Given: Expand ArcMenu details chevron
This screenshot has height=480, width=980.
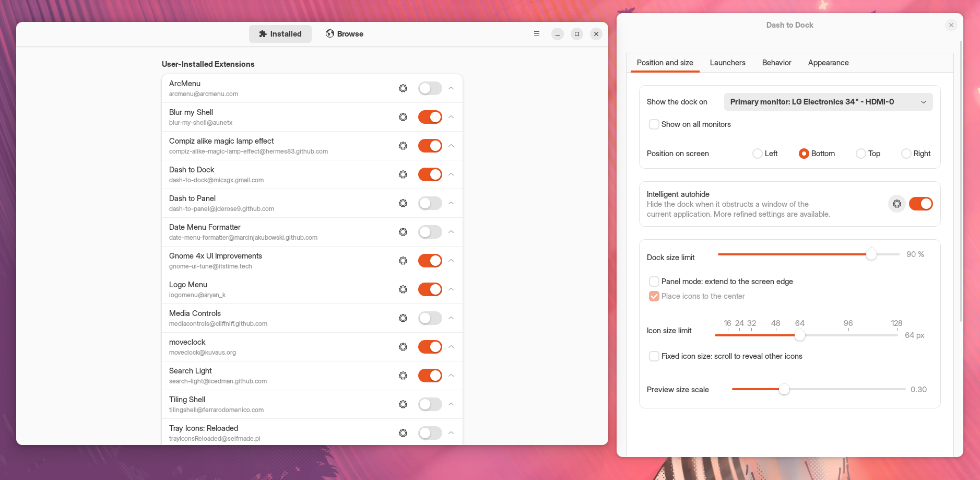Looking at the screenshot, I should point(451,88).
